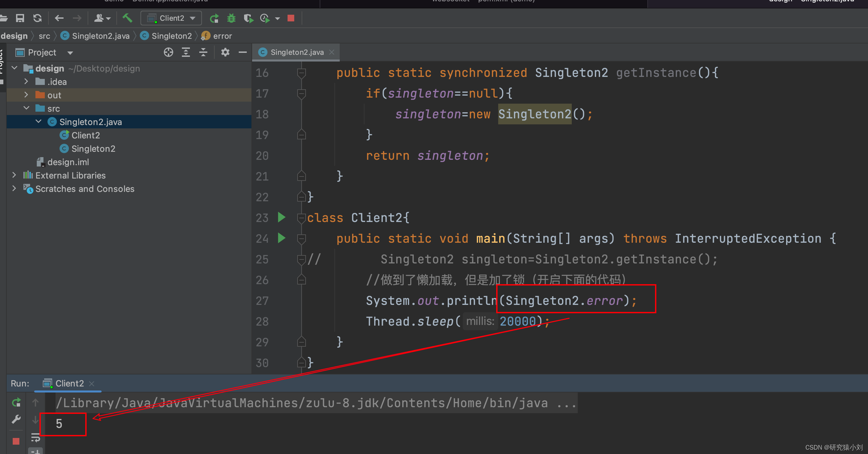
Task: Fold getInstance method at line 16
Action: 302,73
